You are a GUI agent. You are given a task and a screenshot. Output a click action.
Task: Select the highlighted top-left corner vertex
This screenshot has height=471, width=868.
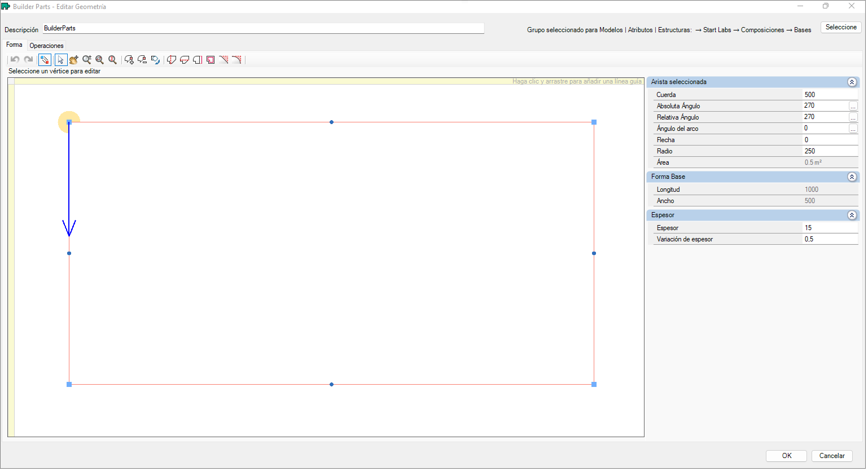point(69,122)
